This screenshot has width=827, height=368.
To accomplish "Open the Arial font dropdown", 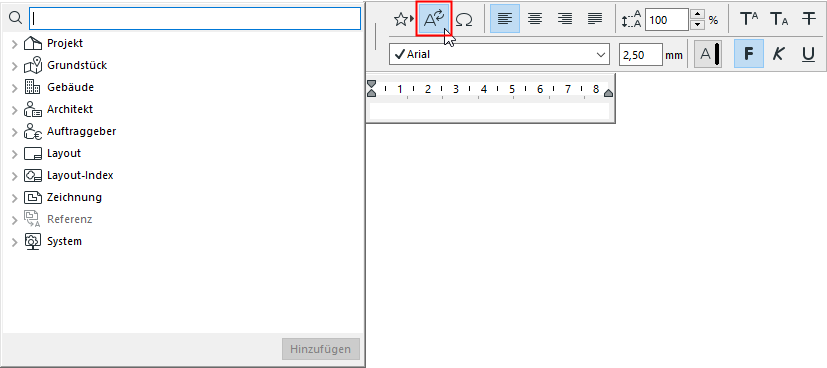I will (499, 54).
